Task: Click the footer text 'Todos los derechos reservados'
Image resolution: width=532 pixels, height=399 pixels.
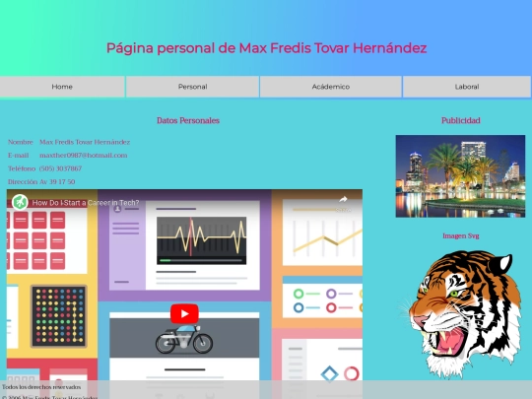Action: (41, 387)
